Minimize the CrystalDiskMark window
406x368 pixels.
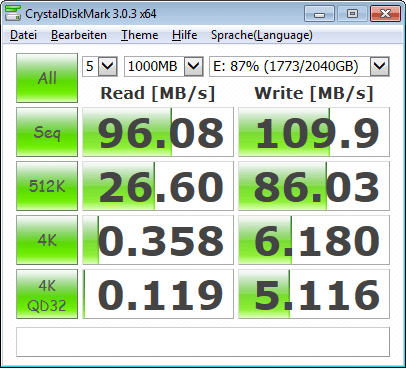coord(319,14)
